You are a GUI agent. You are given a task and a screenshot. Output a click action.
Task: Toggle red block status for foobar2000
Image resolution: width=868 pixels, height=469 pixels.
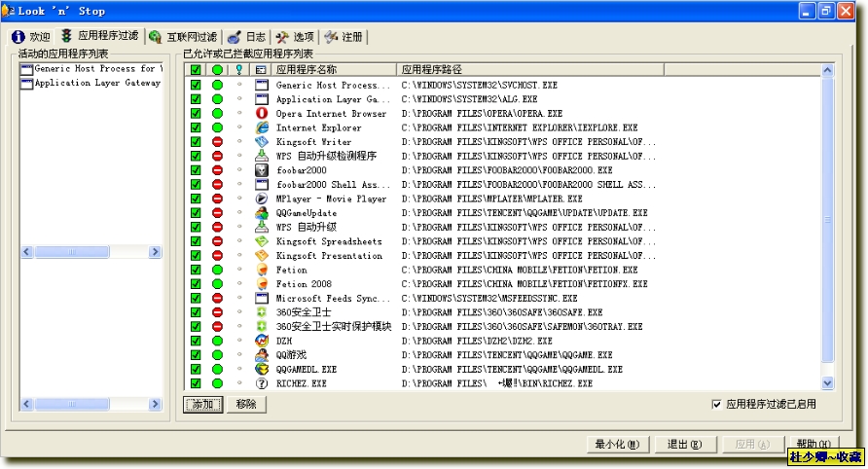click(218, 170)
